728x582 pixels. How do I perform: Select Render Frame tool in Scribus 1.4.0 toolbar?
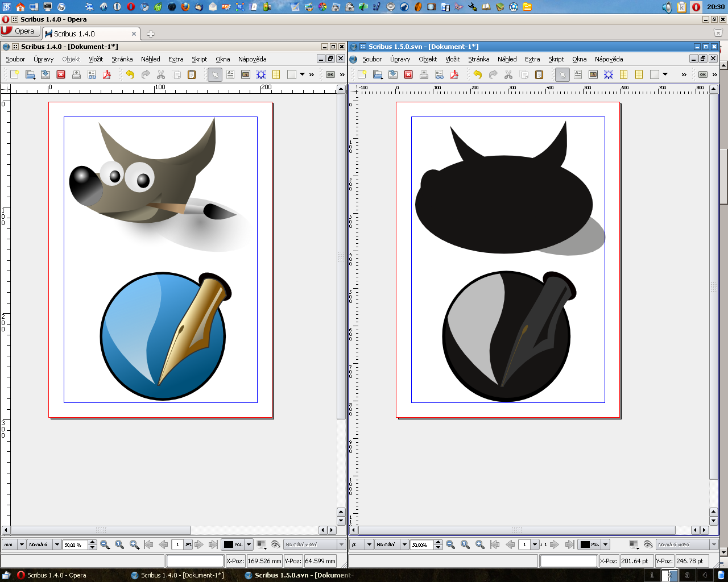[x=261, y=74]
